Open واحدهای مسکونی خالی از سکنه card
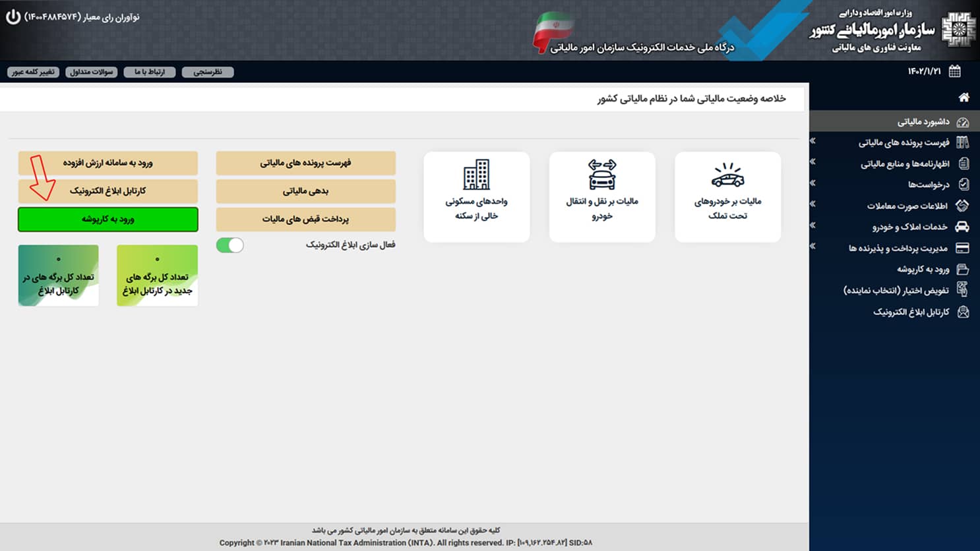Screen dimensions: 980x551 pos(476,197)
